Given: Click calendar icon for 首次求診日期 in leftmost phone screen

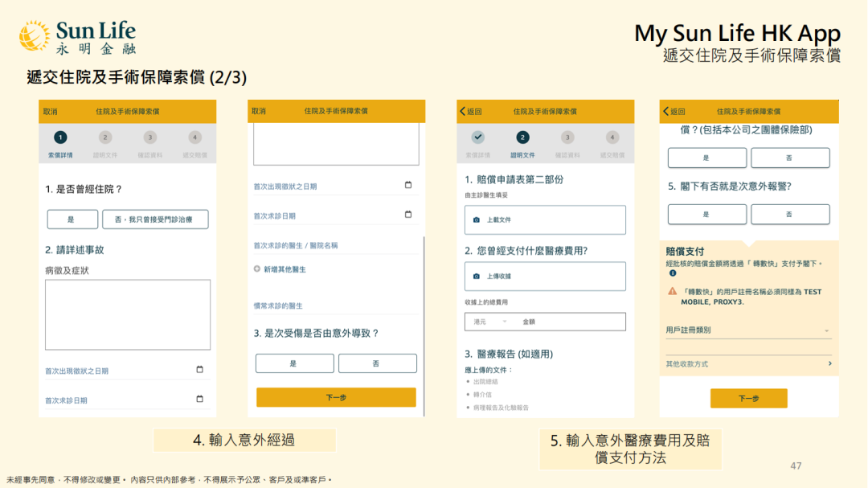Looking at the screenshot, I should (x=200, y=399).
